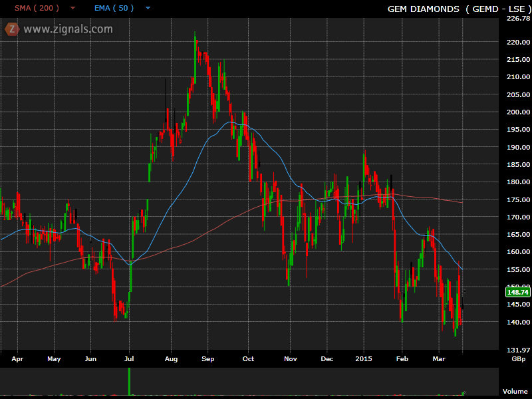532x399 pixels.
Task: Click the Nov label on the time axis
Action: point(290,359)
